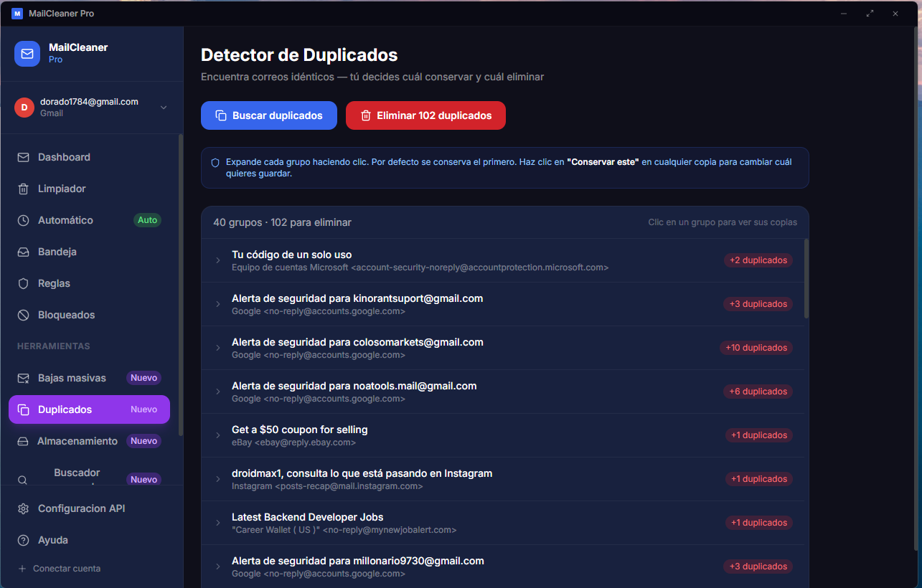Select the Limpiador trash can icon
922x588 pixels.
24,189
